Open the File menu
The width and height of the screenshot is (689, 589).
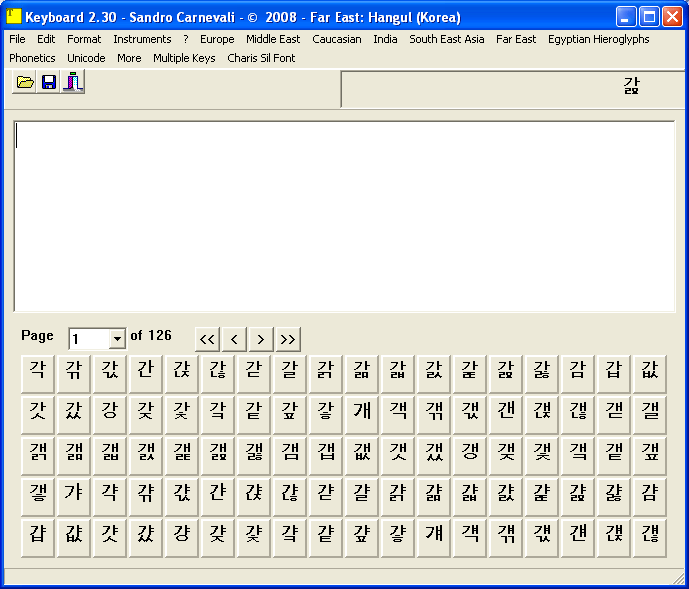17,39
